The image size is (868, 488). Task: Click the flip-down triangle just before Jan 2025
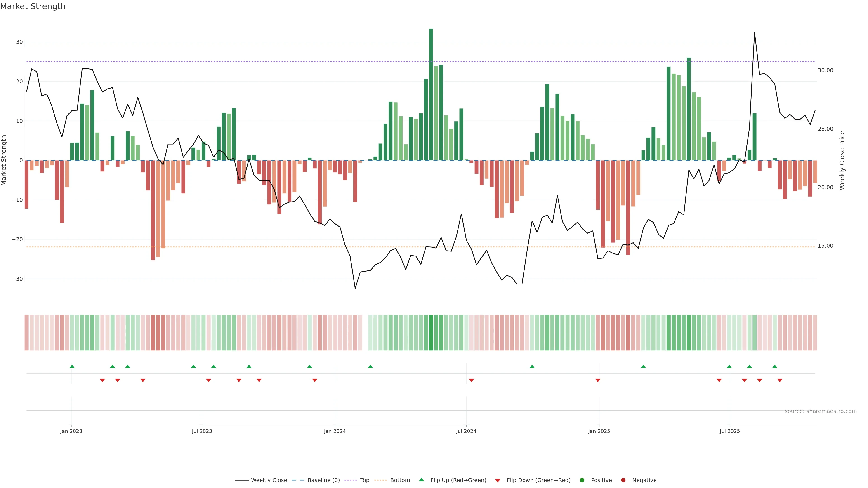pos(598,380)
